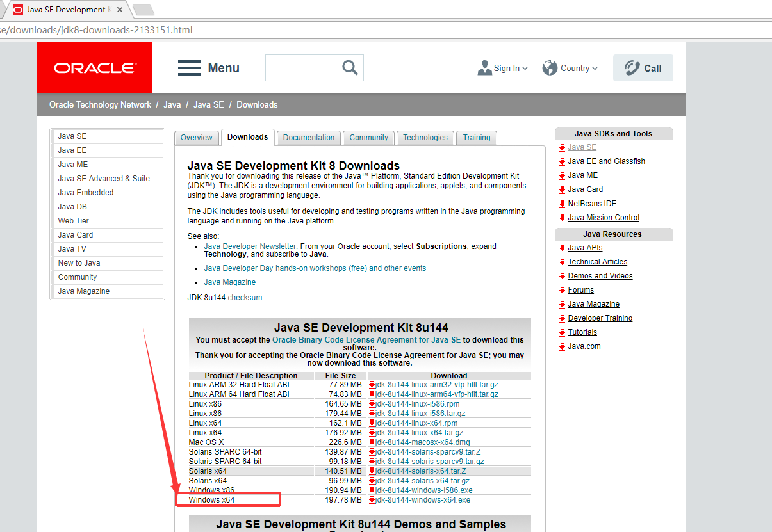Screen dimensions: 772x532
Task: Select Java SE Advanced & Suite sidebar item
Action: (x=108, y=179)
